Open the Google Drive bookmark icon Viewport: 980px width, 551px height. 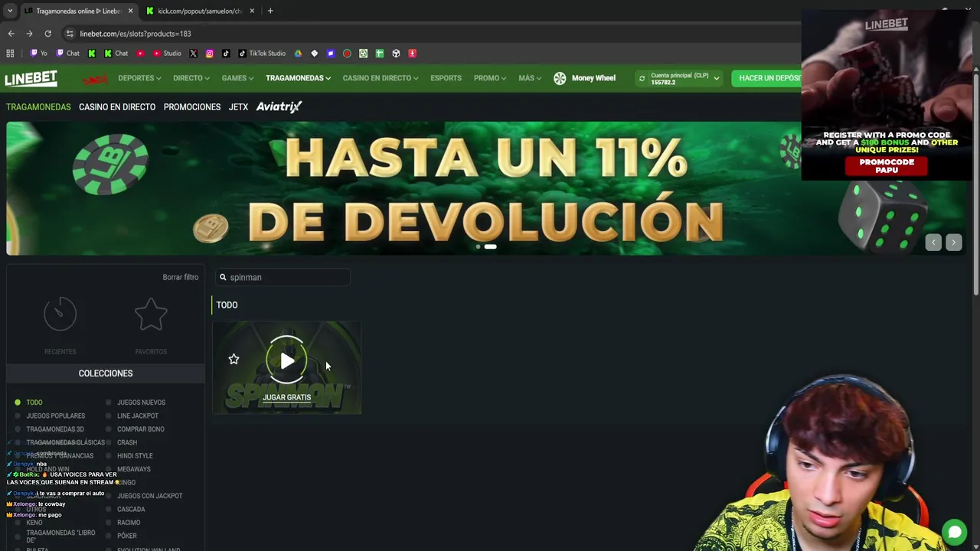[x=298, y=54]
